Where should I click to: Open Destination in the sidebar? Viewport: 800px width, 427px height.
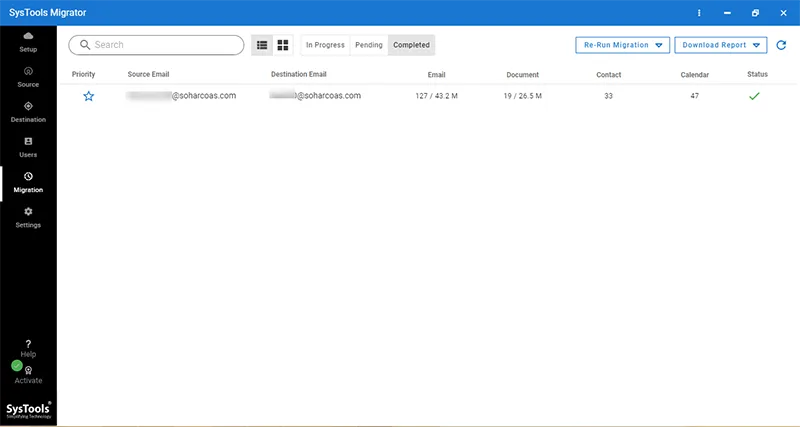28,112
